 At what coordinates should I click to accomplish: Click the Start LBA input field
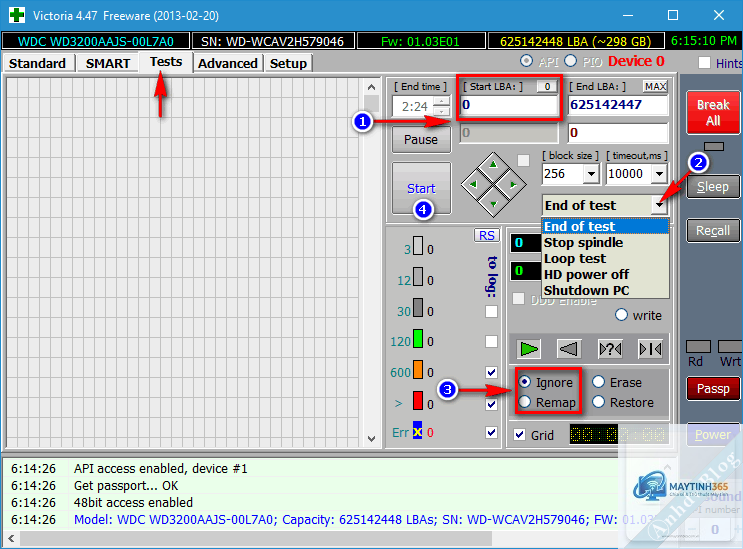coord(509,105)
